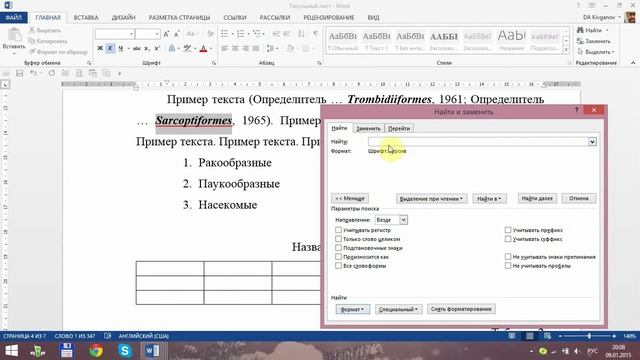Open the font name dropdown
640x360 pixels.
click(131, 34)
